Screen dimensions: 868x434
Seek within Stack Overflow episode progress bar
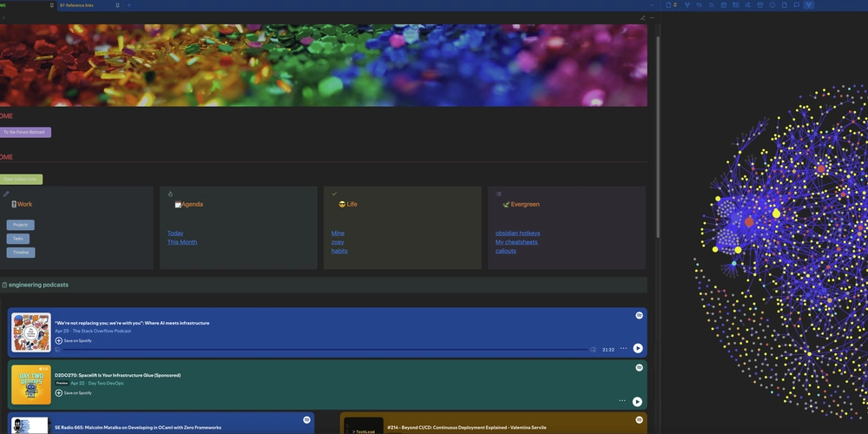pos(325,350)
